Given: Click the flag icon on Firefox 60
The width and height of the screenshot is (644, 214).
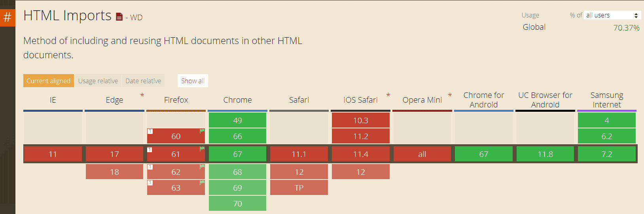Looking at the screenshot, I should pos(202,131).
